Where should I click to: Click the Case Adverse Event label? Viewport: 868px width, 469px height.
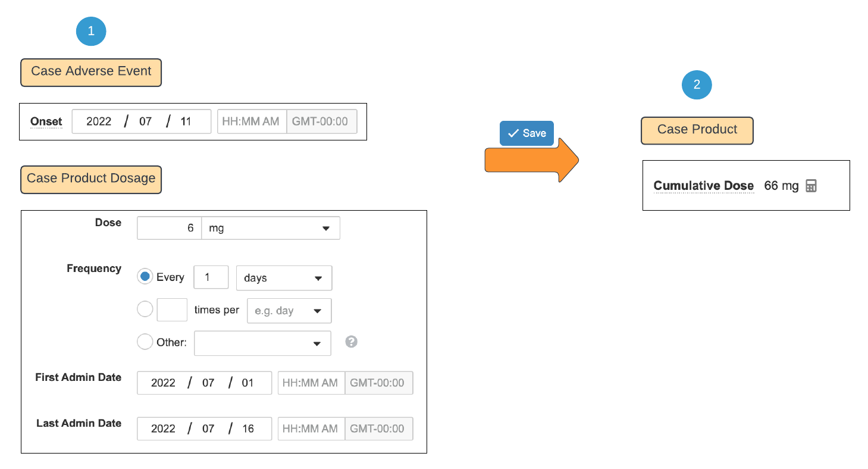[x=91, y=72]
